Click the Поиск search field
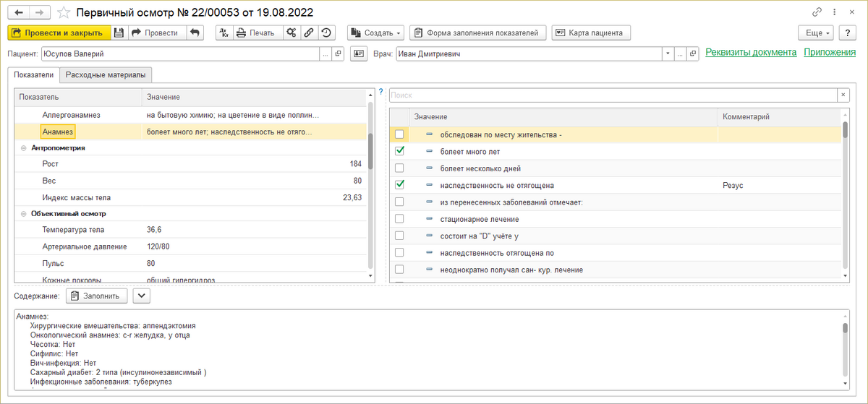Screen dimensions: 868x404 (612, 95)
